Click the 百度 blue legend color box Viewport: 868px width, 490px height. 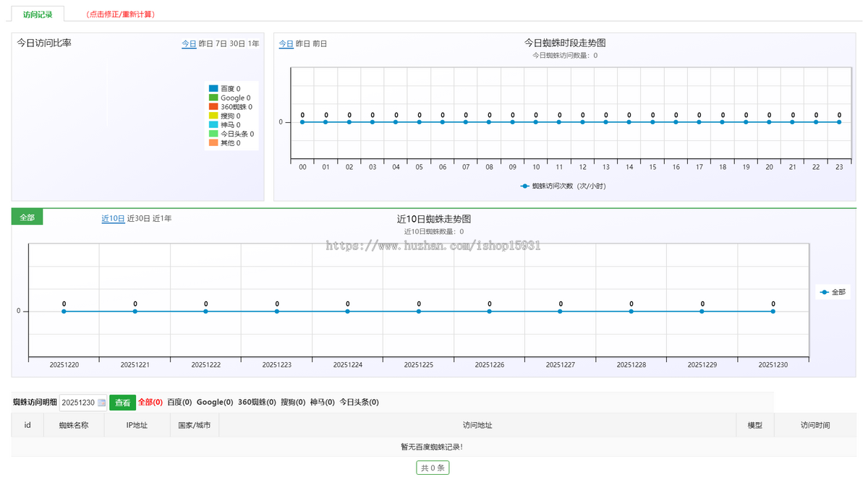213,89
